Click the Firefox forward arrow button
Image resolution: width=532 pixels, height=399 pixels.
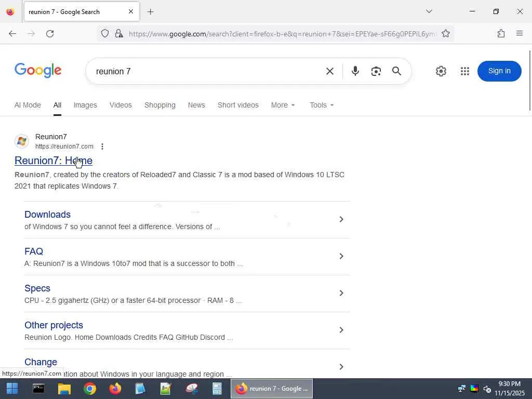pos(31,34)
